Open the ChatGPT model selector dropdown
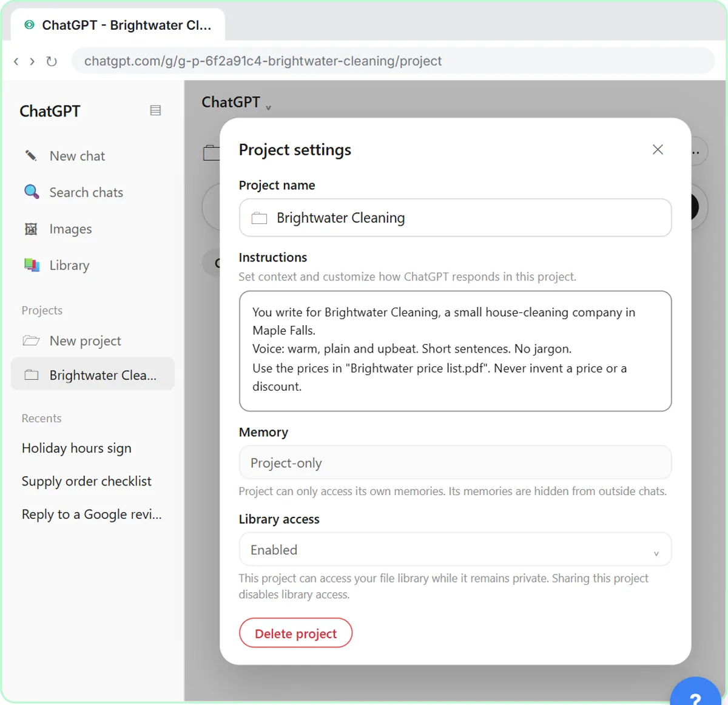Image resolution: width=728 pixels, height=705 pixels. pyautogui.click(x=237, y=103)
